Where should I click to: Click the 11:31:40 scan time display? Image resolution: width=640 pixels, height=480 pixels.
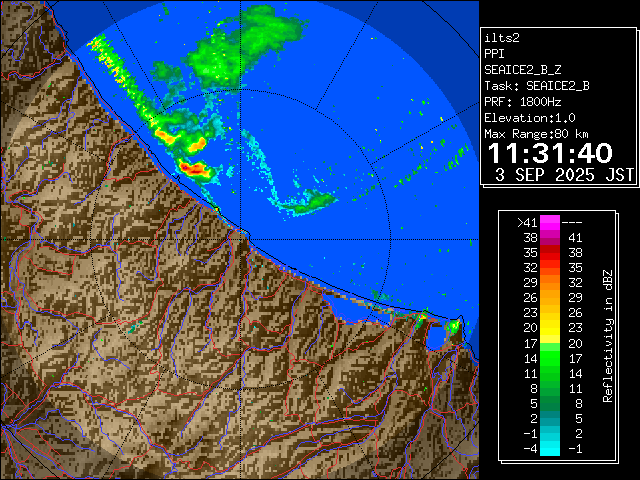coord(549,154)
